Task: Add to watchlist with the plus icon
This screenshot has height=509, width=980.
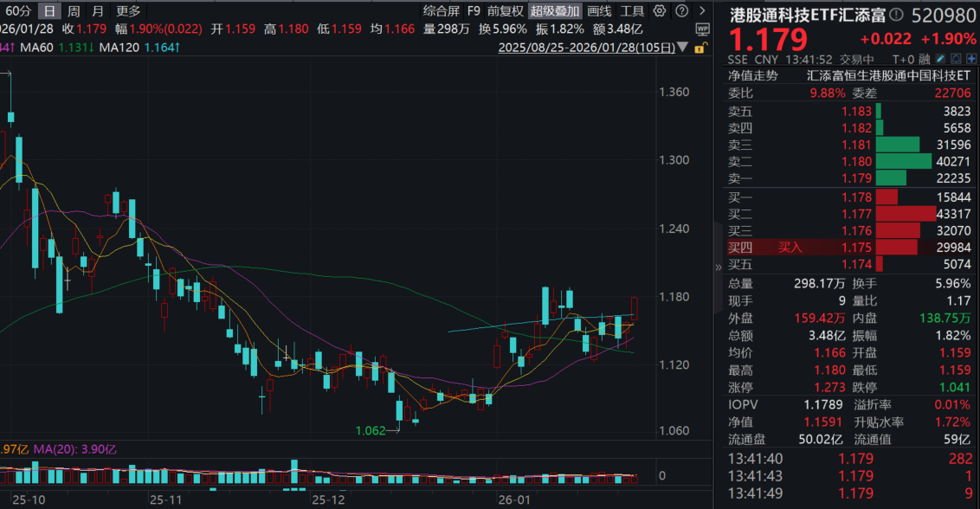Action: point(971,59)
